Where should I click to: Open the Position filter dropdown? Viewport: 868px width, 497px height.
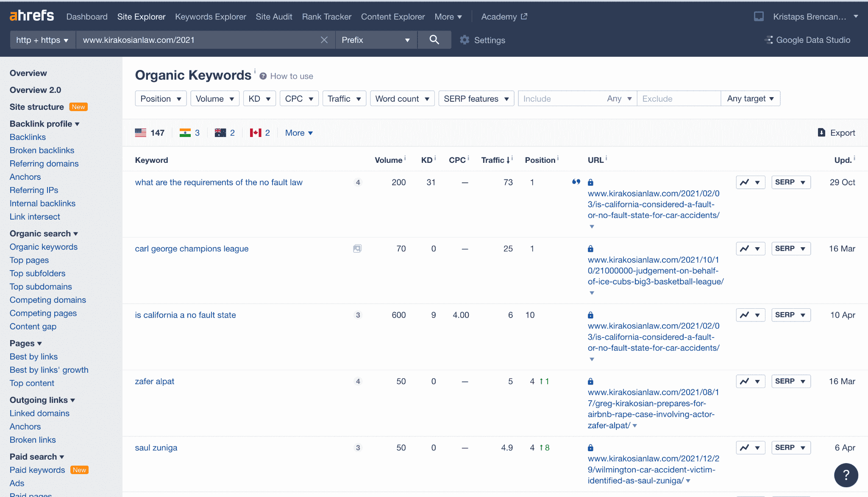(161, 98)
